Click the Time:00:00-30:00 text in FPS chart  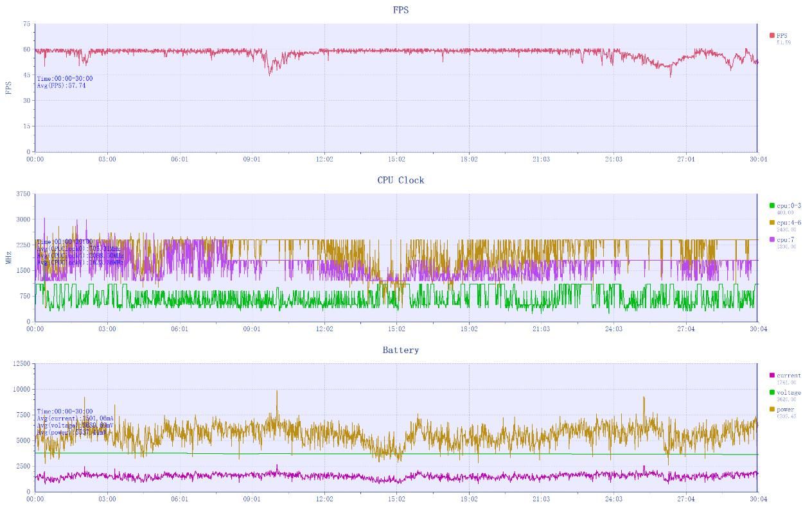click(x=64, y=79)
